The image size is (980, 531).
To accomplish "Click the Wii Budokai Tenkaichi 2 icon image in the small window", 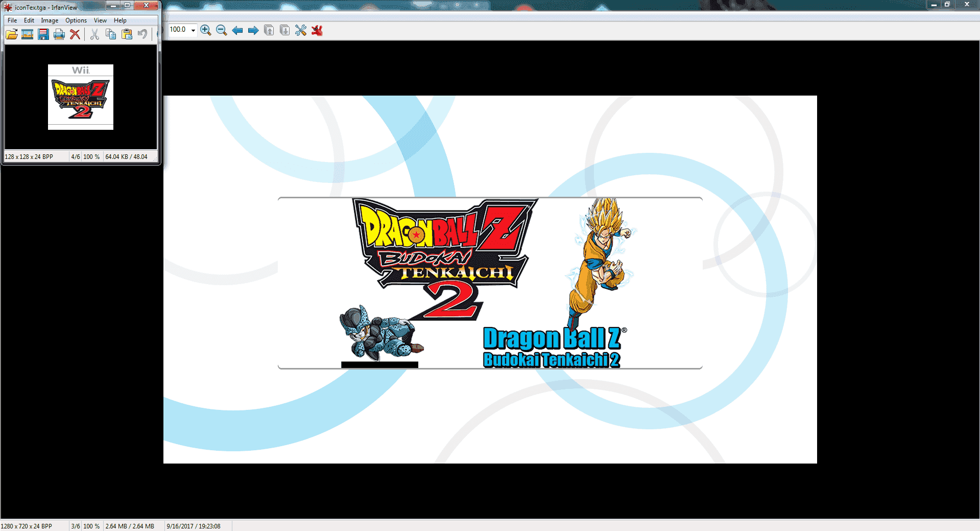I will [x=81, y=97].
